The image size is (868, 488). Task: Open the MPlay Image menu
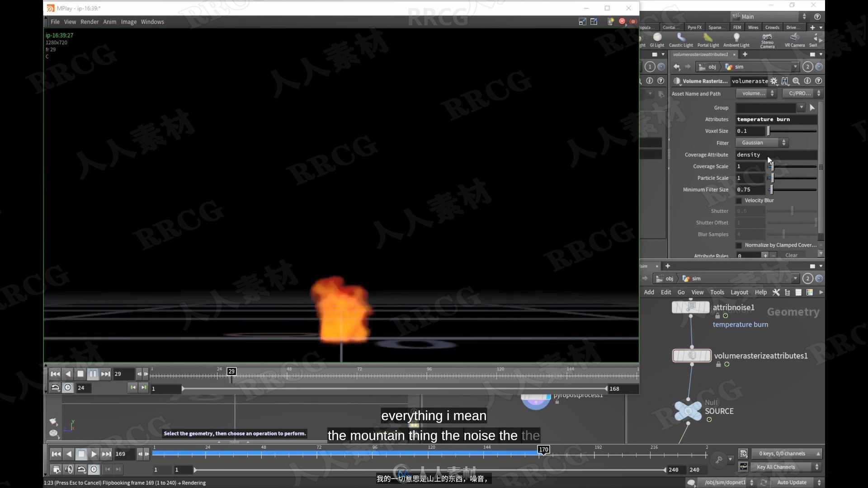[x=128, y=22]
